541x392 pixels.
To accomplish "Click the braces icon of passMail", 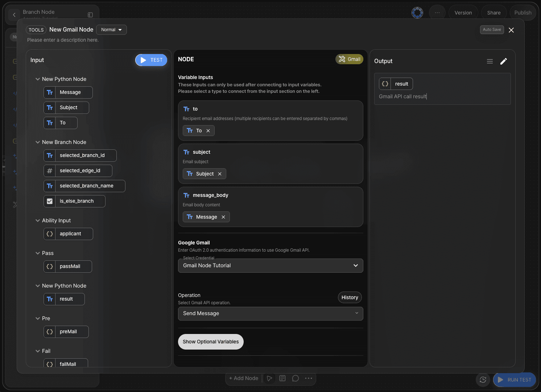I will click(x=50, y=267).
